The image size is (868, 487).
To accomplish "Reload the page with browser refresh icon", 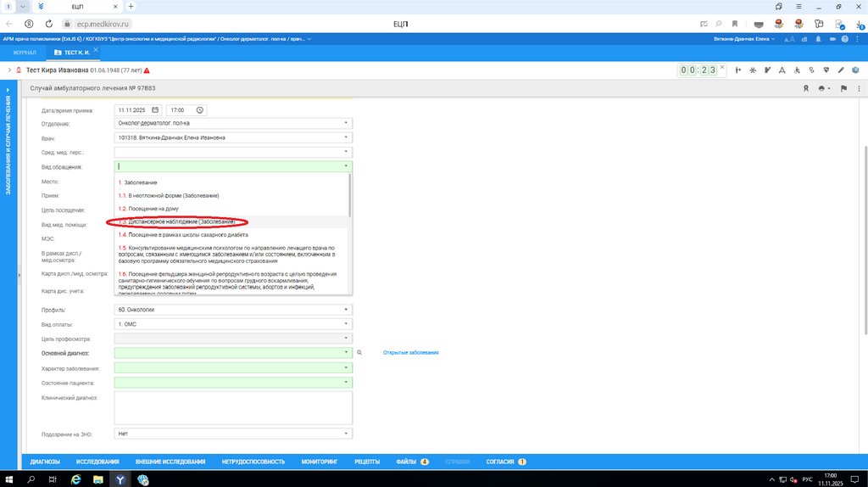I will [x=48, y=24].
